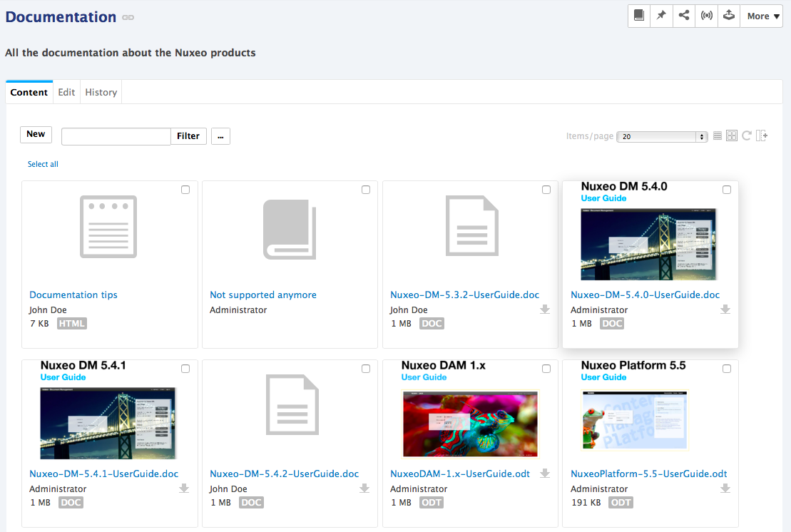Click the file icon of Nuxeo-DM-5.3.2-UserGuide.doc

point(472,225)
